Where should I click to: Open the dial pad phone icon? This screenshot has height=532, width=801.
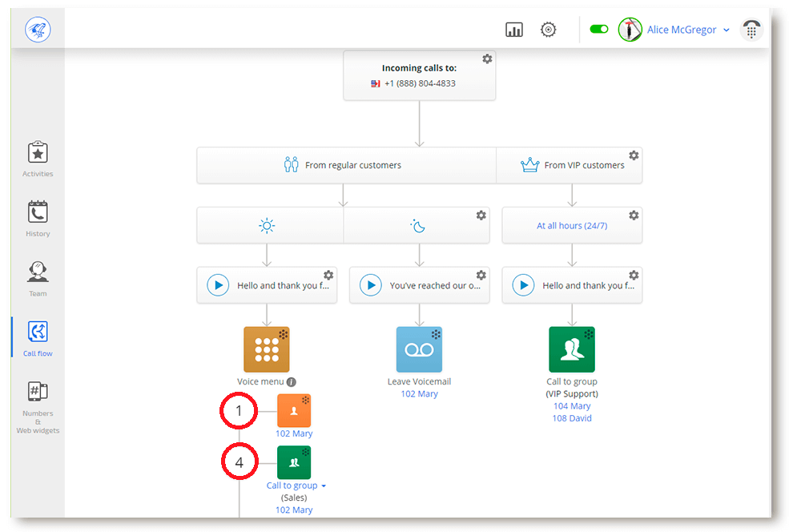751,30
